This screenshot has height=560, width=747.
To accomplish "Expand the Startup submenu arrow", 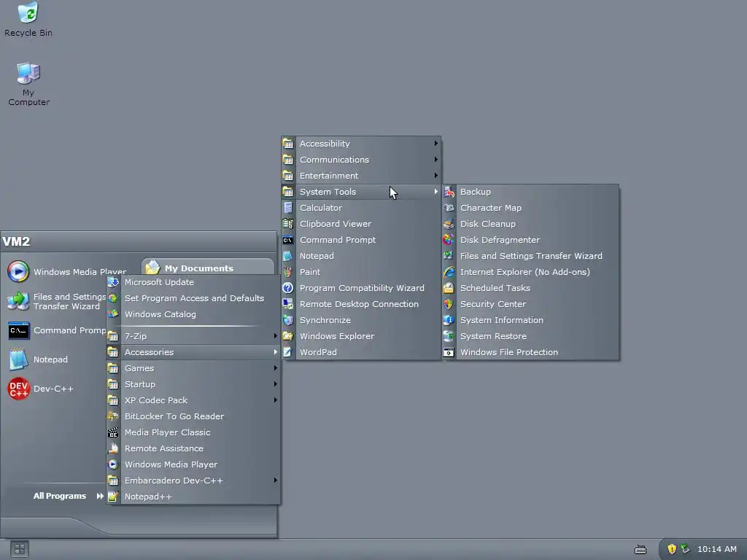I will 275,384.
